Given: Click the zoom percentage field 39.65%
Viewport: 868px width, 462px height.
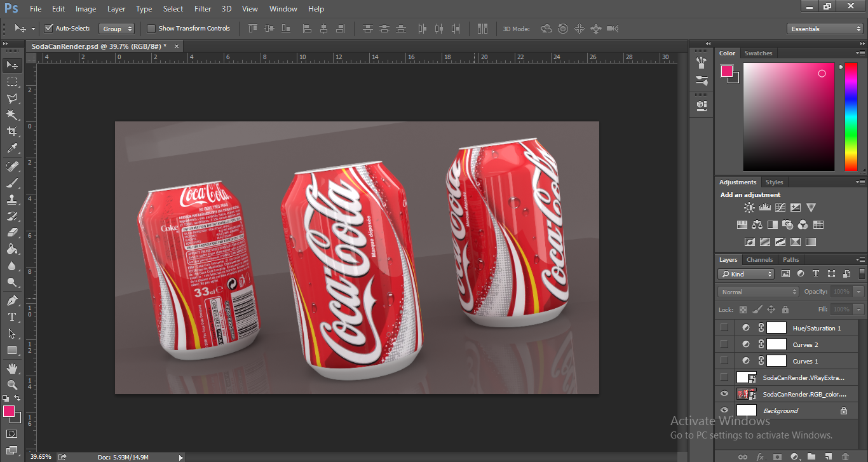Looking at the screenshot, I should point(41,457).
